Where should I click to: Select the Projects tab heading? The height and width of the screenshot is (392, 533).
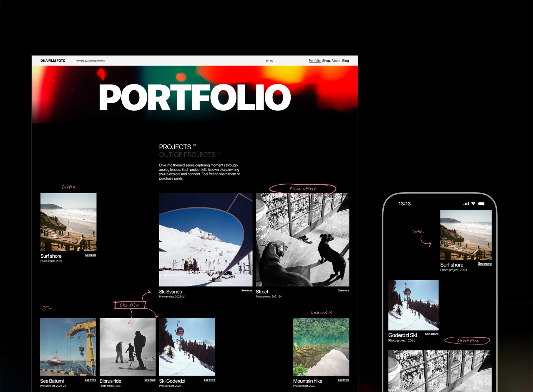tap(175, 147)
